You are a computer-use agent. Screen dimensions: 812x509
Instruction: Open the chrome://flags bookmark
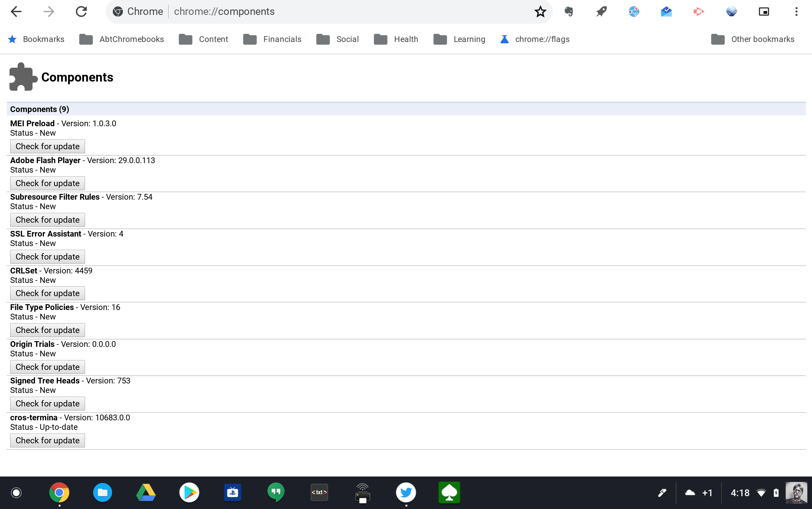[535, 39]
